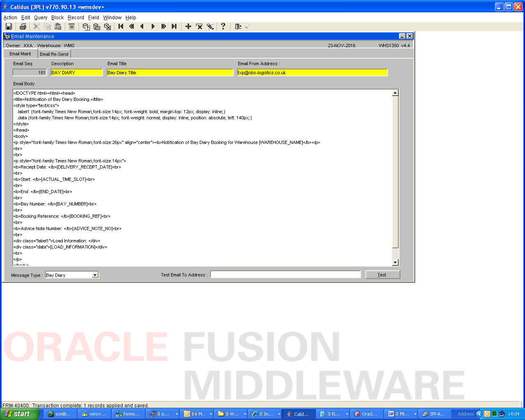Close the Email Maintenance inner window
Screen dimensions: 525x420
410,36
